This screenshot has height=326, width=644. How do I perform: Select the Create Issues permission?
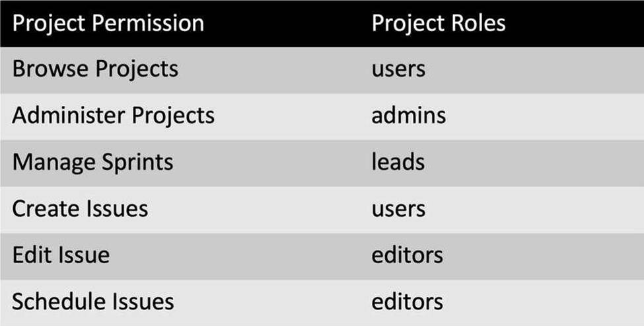pos(80,208)
